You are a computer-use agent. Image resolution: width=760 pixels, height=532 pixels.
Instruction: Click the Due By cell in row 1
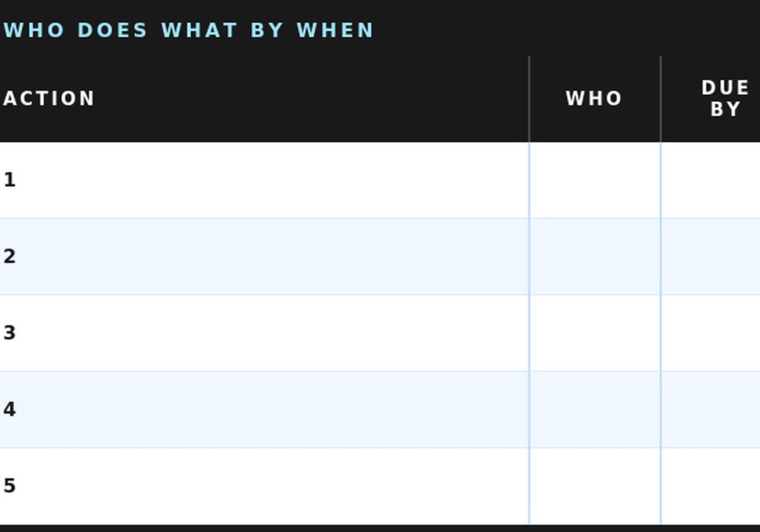(x=711, y=180)
